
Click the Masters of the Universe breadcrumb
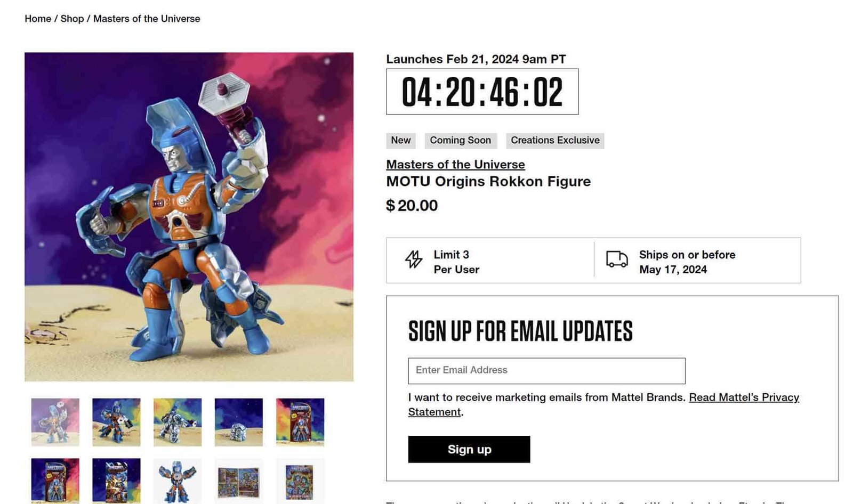(x=146, y=18)
